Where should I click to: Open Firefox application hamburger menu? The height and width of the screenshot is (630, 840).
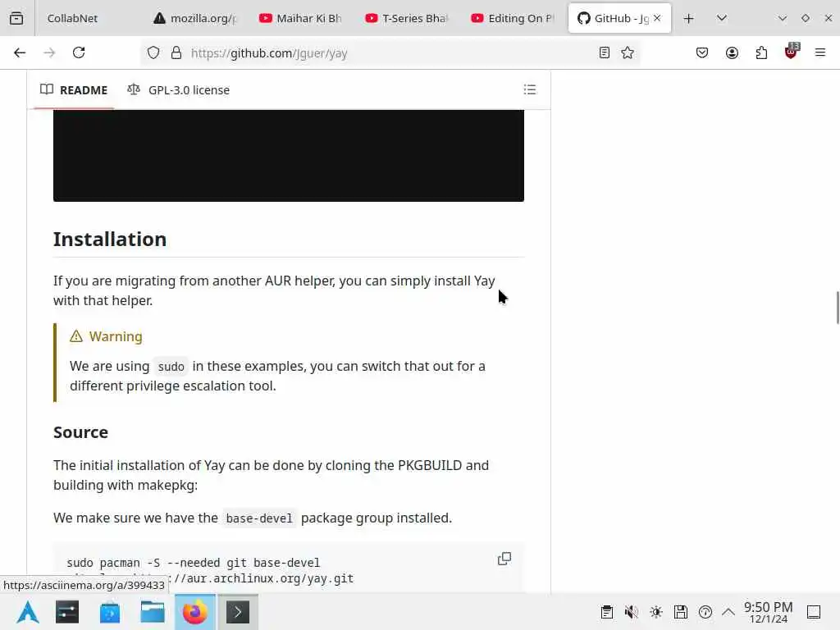(820, 52)
